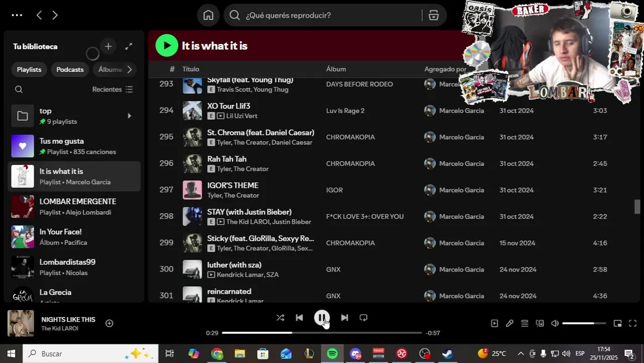Expand Tu biblioteca to full view
Image resolution: width=644 pixels, height=363 pixels.
[x=128, y=46]
